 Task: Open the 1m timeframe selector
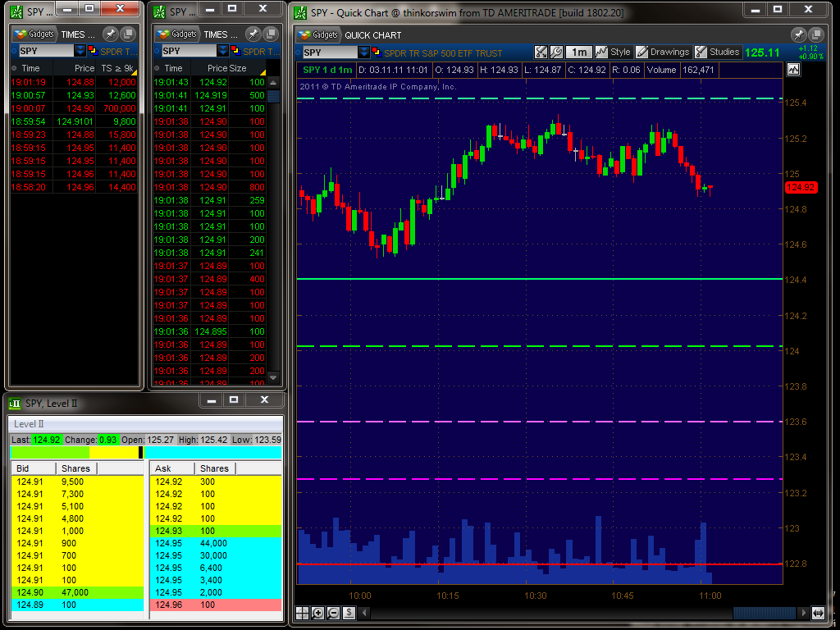[x=578, y=52]
